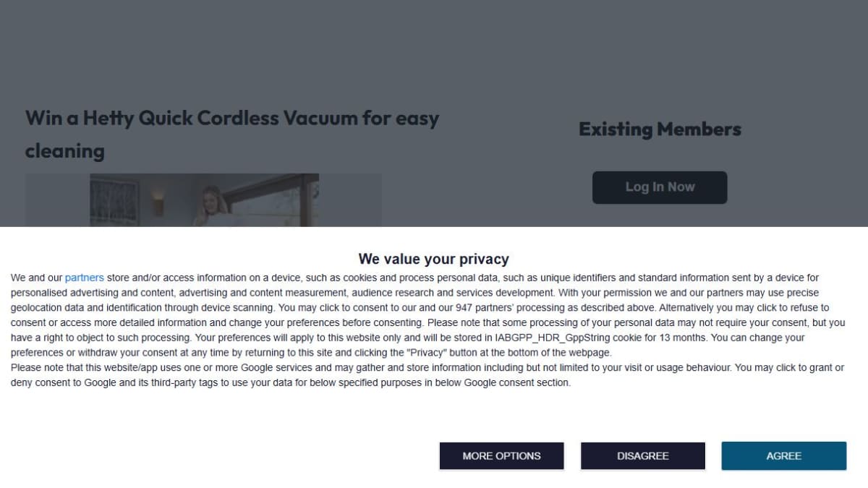Select the Existing Members heading
Screen dimensions: 868x488
click(x=660, y=129)
